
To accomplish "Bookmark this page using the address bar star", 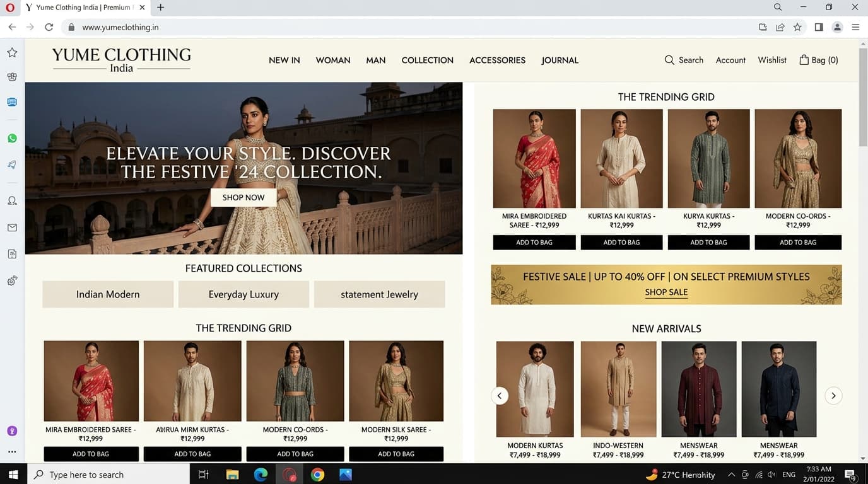I will coord(797,27).
